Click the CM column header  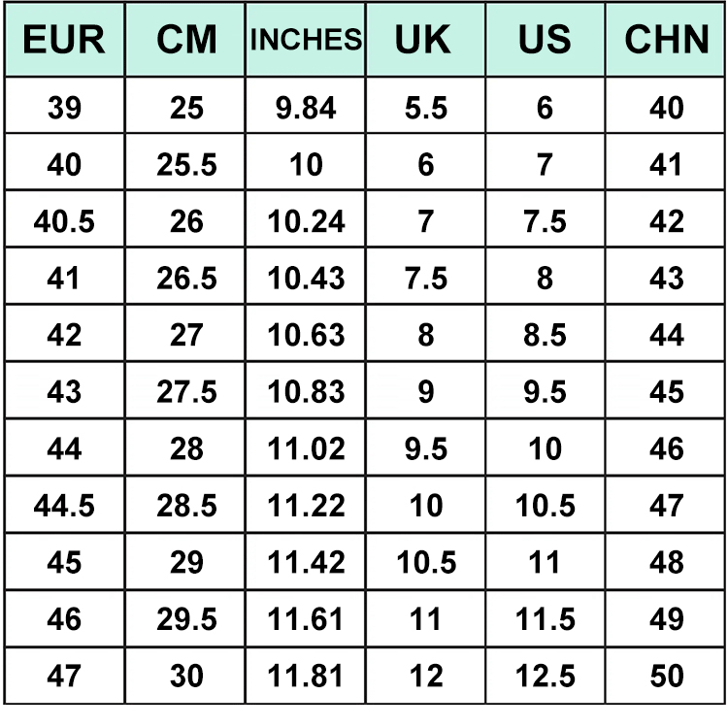(186, 40)
